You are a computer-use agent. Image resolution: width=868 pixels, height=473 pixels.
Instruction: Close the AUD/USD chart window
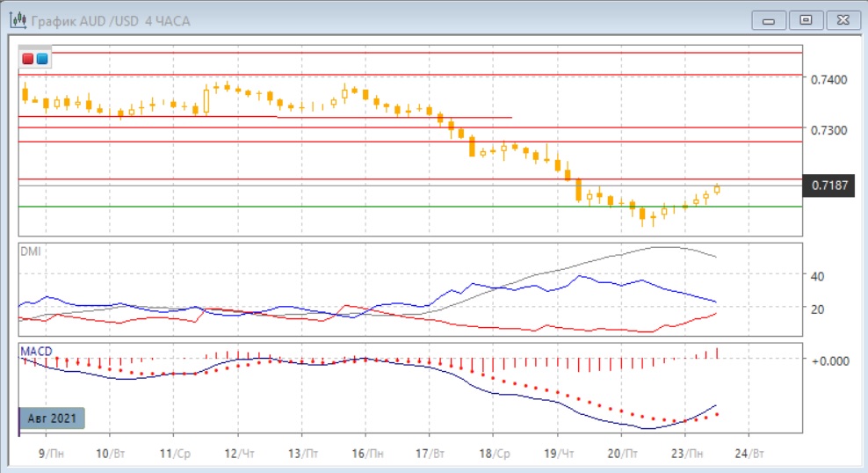[x=840, y=18]
